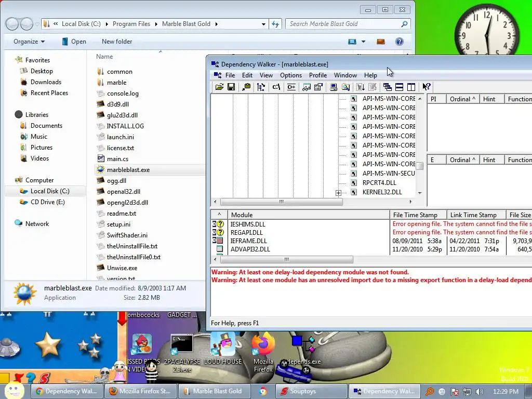This screenshot has height=399, width=532.
Task: Click the vertical scrollbar thumb of the module tree
Action: pyautogui.click(x=420, y=166)
